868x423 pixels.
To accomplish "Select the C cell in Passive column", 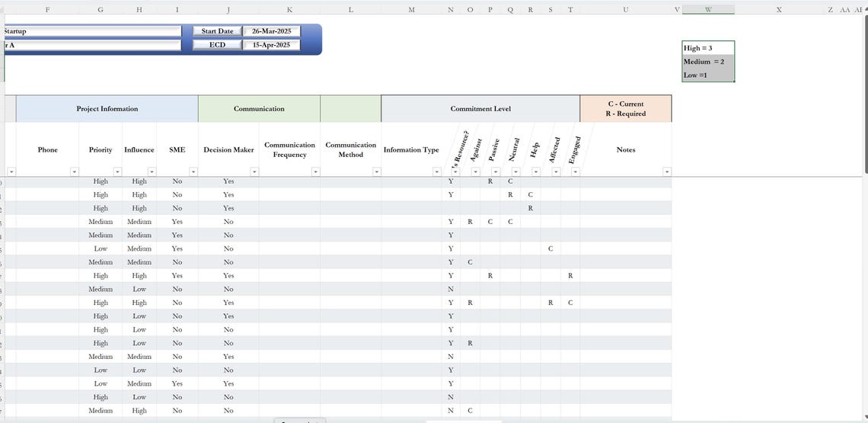I will [490, 222].
